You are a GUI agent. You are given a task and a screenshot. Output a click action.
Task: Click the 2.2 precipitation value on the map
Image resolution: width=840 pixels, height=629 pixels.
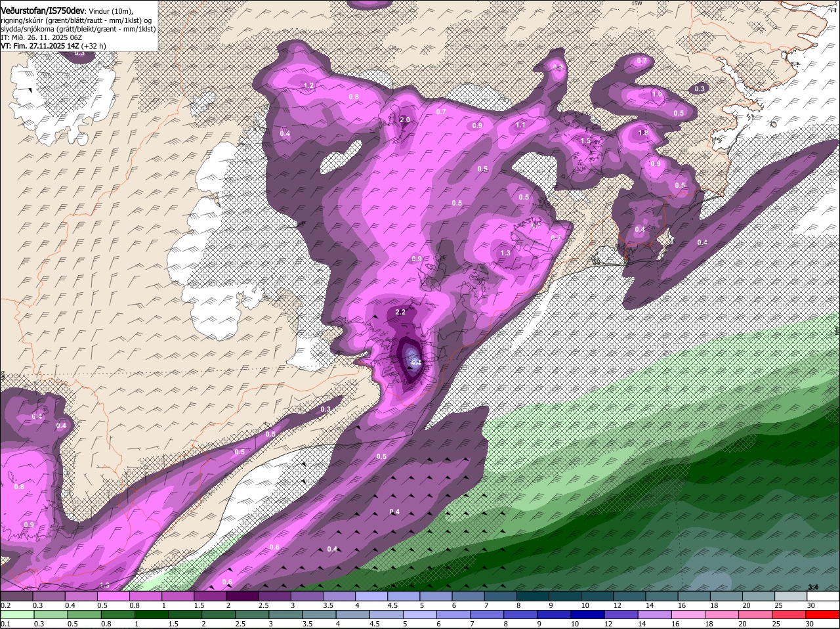[x=400, y=313]
